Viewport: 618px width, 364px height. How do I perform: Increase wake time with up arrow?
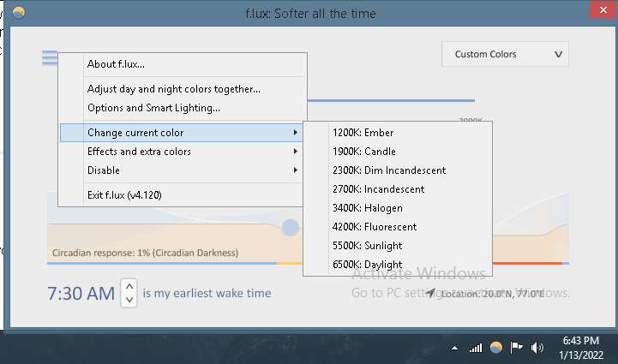[x=129, y=285]
